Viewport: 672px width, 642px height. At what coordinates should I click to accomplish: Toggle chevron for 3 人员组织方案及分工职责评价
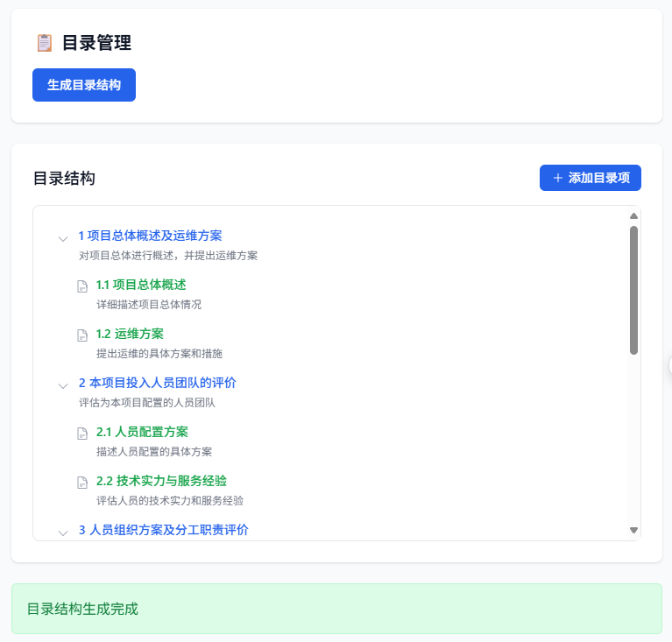pos(63,532)
